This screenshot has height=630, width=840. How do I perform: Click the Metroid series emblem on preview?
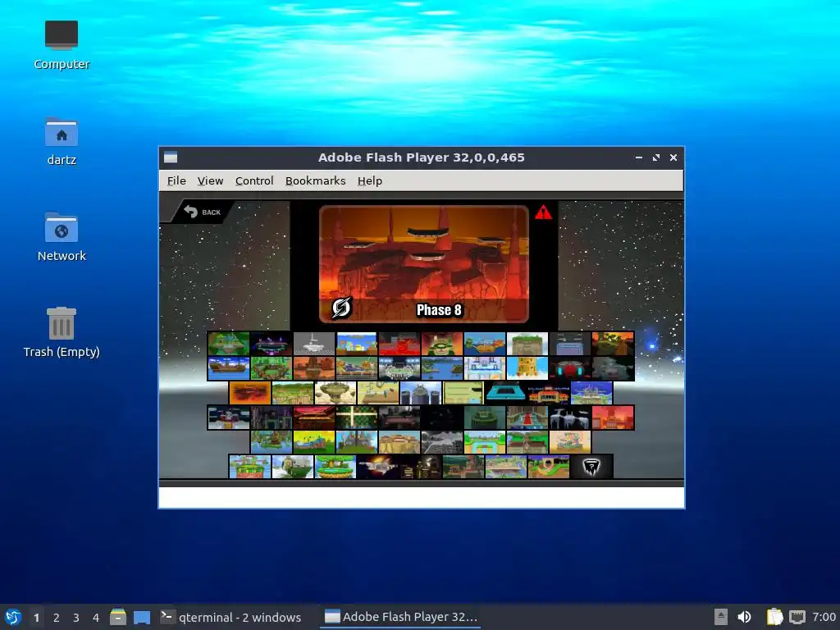coord(341,308)
